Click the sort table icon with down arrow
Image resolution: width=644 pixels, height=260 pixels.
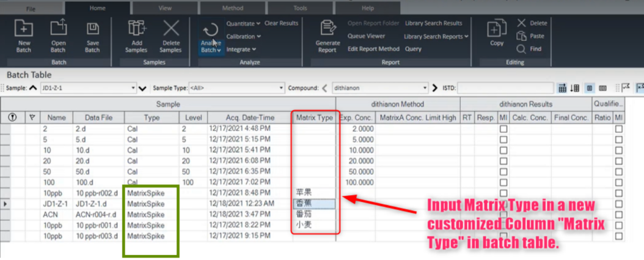pyautogui.click(x=574, y=88)
